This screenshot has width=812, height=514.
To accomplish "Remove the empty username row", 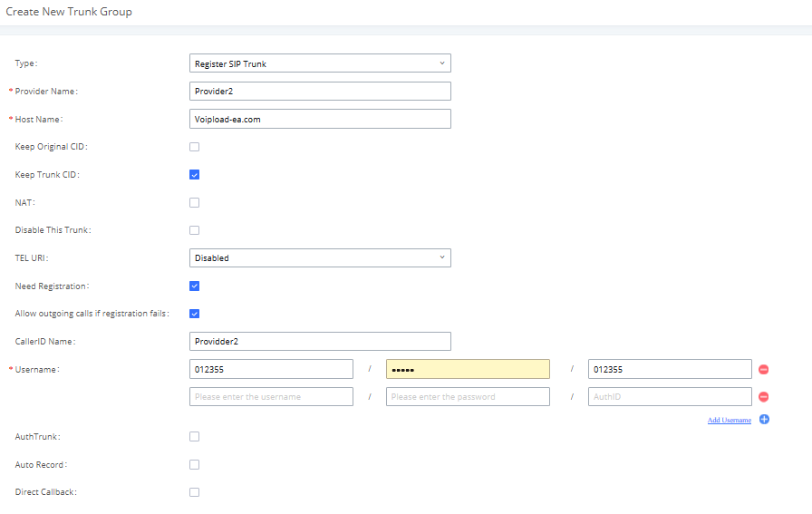I will tap(763, 397).
